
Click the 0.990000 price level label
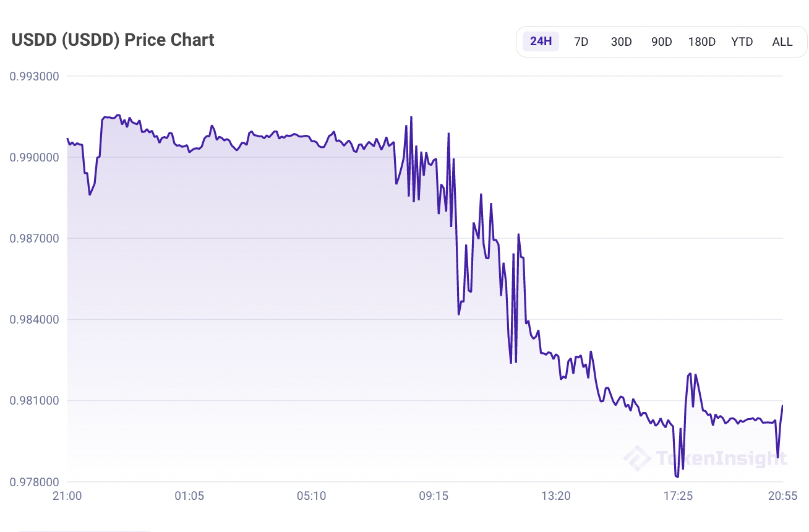click(x=34, y=157)
